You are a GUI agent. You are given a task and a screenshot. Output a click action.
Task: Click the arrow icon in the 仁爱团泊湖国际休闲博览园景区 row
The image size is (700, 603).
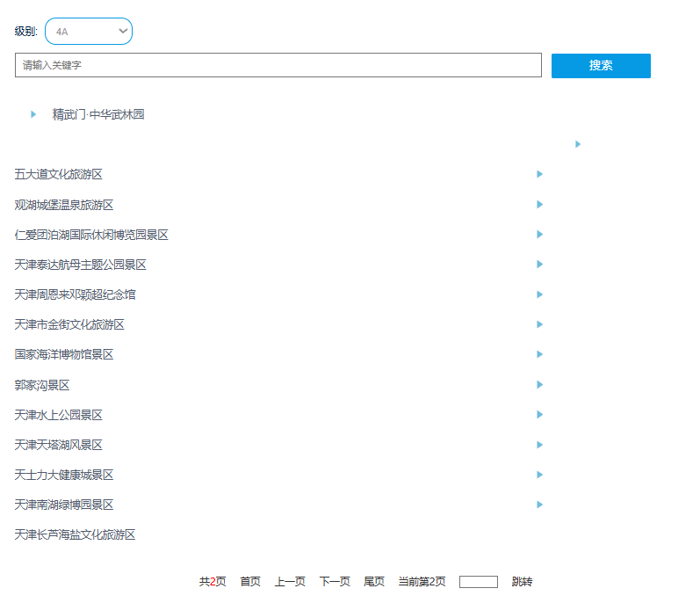pyautogui.click(x=540, y=235)
